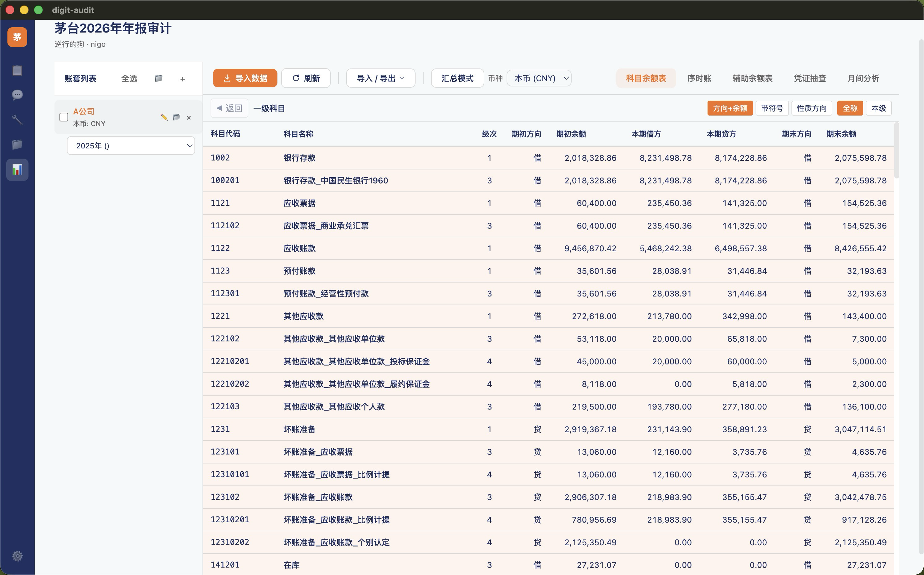Switch to 辅助余额表 tab
The height and width of the screenshot is (575, 924).
pos(752,78)
